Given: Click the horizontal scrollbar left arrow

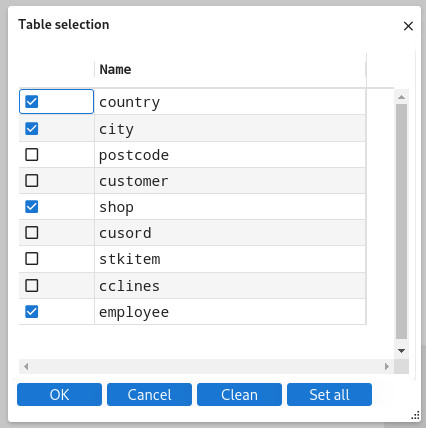Looking at the screenshot, I should 26,367.
